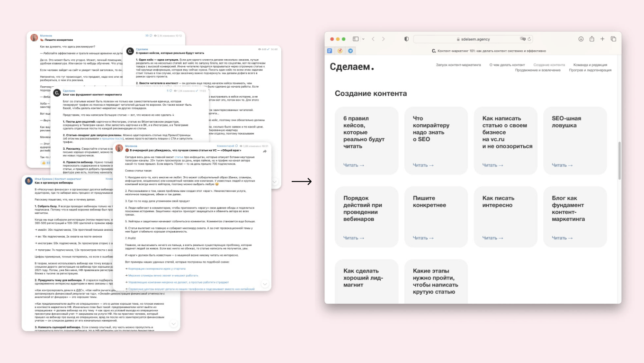Screen dimensions: 644x363
Task: Click the Сделаем channel name in Блог post
Action: [69, 91]
